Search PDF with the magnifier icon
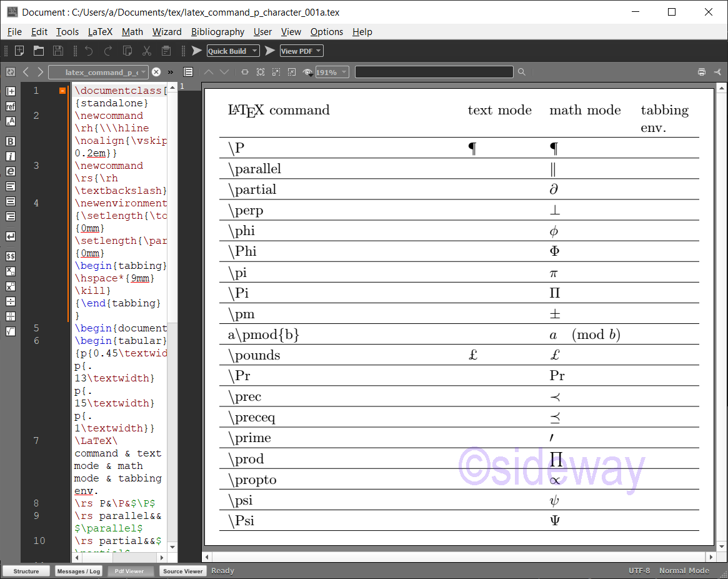The width and height of the screenshot is (728, 579). 522,72
